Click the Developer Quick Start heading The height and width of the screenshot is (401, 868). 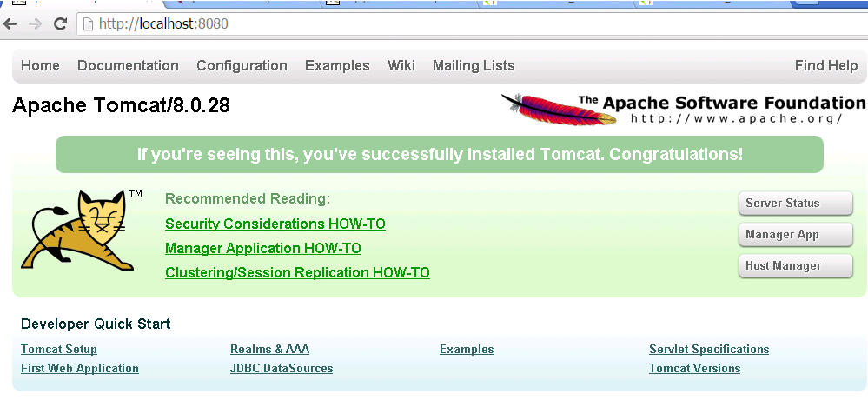[96, 324]
